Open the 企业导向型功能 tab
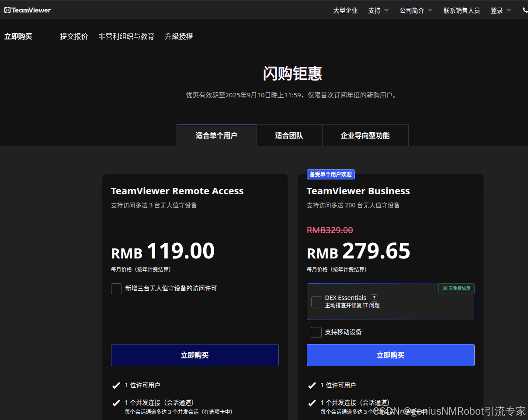Screen dimensions: 528x420 click(x=365, y=135)
